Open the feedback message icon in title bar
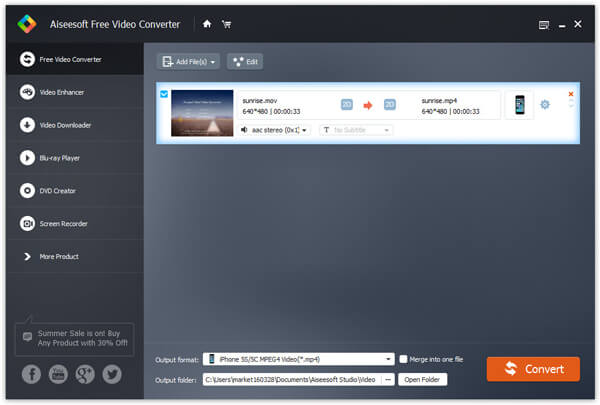Screen dimensions: 600x405 [x=544, y=25]
